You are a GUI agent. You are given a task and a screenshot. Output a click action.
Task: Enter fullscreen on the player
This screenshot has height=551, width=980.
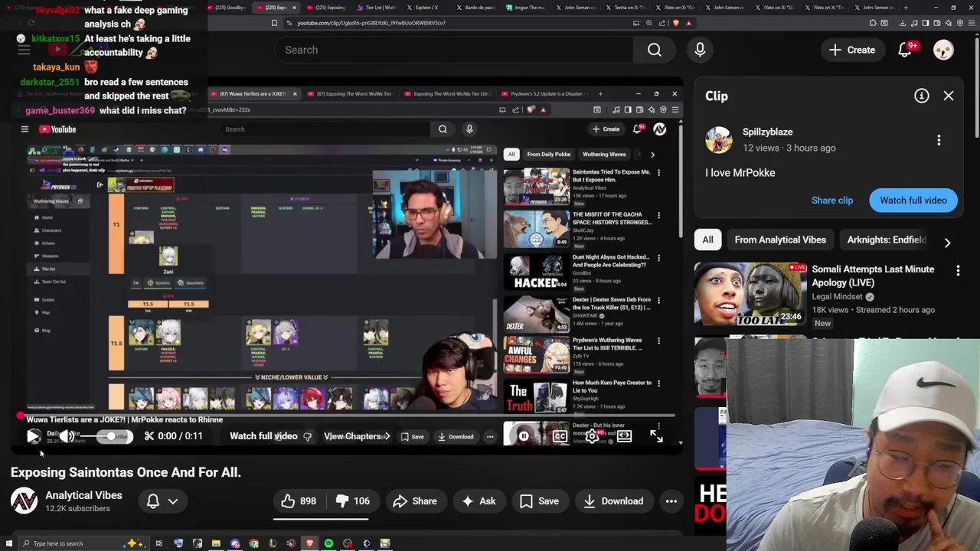(656, 436)
